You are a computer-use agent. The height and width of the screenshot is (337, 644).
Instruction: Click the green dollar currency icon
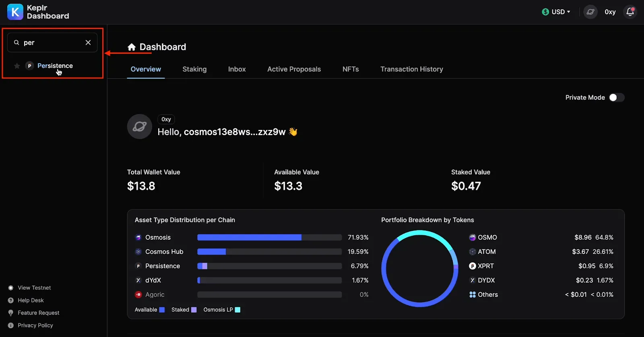click(x=545, y=12)
